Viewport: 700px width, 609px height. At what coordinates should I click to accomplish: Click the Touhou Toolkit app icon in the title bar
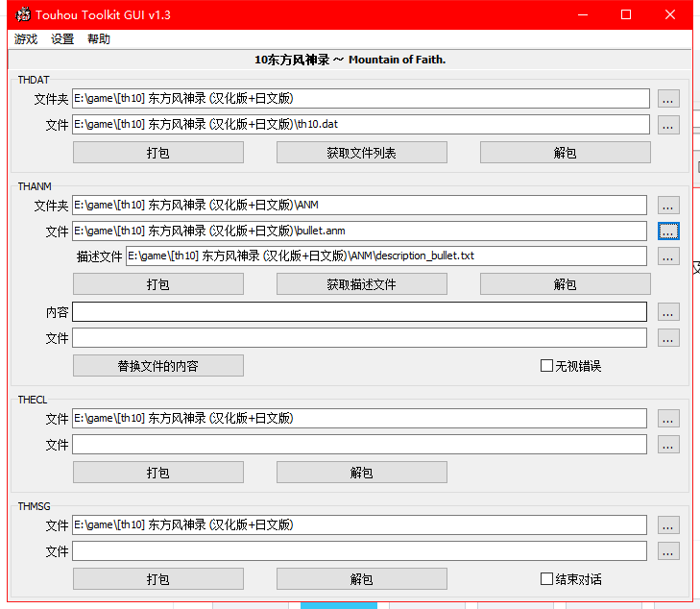point(23,14)
